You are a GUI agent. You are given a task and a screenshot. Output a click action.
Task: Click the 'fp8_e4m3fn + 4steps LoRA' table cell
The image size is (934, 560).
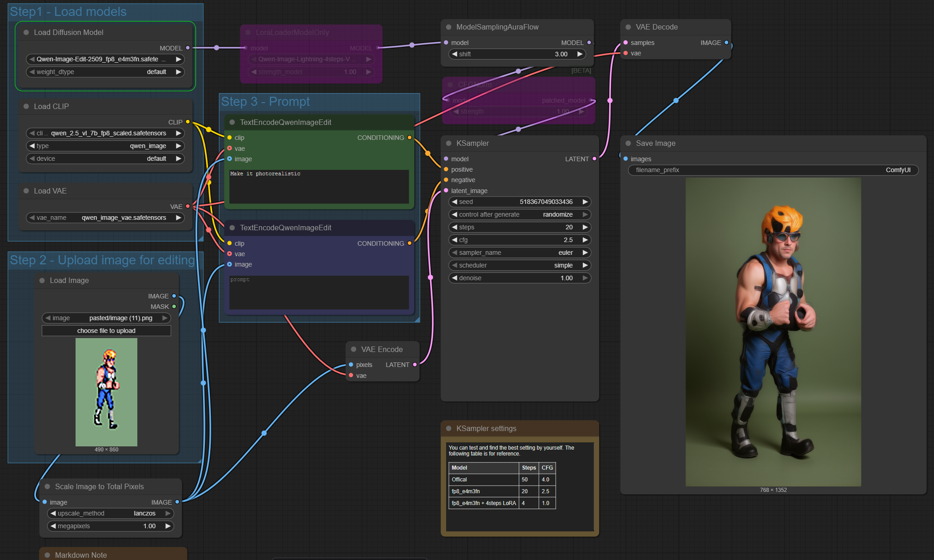[x=484, y=503]
